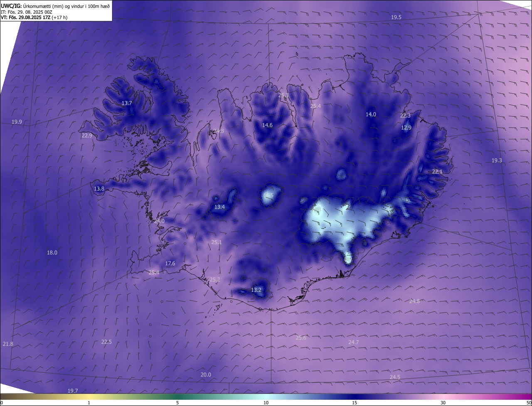Click the color scale tick labeled 5
Screen dimensions: 532x406
[x=177, y=403]
